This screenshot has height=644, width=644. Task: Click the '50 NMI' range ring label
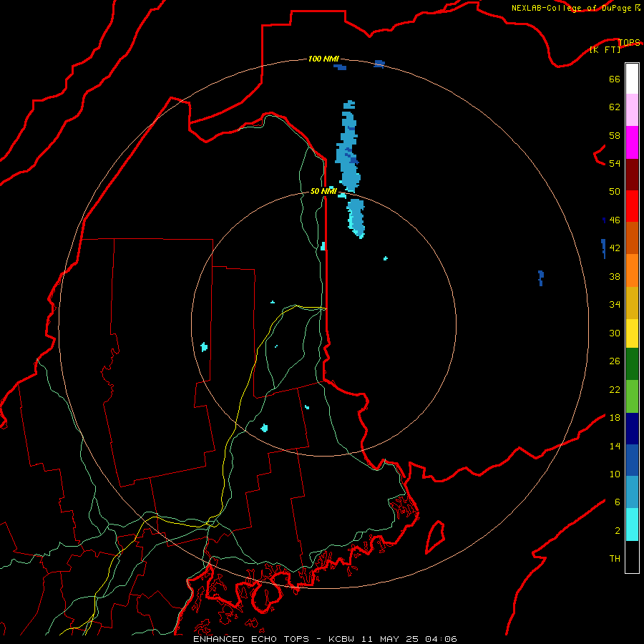[323, 191]
